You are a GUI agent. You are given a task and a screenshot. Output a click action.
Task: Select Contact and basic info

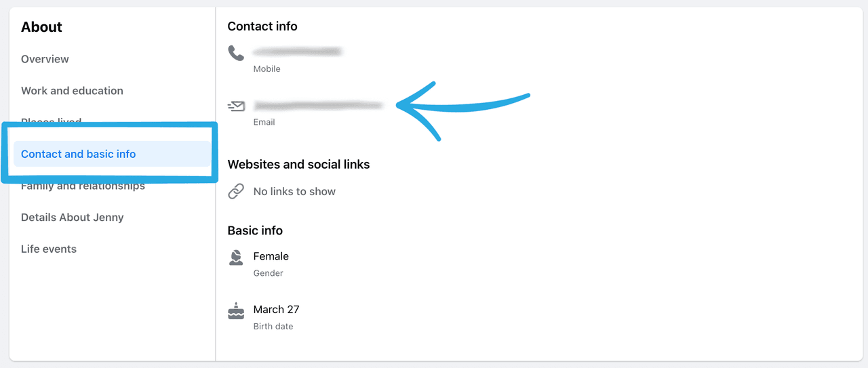(x=79, y=154)
